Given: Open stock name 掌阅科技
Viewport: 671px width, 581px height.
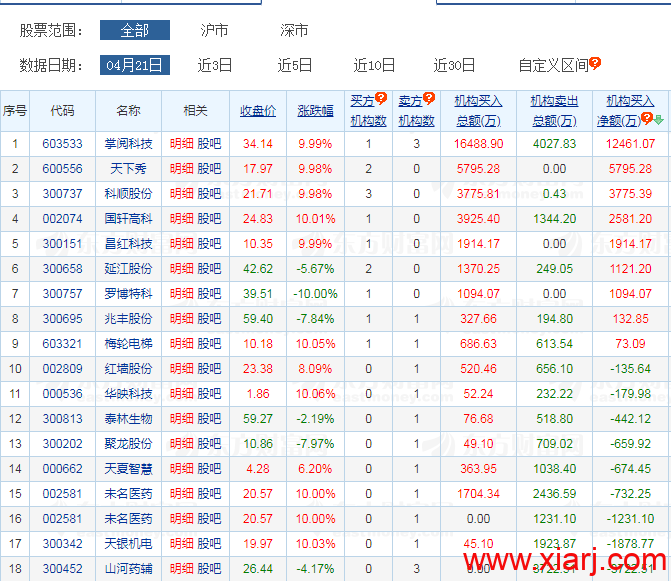Looking at the screenshot, I should [128, 144].
